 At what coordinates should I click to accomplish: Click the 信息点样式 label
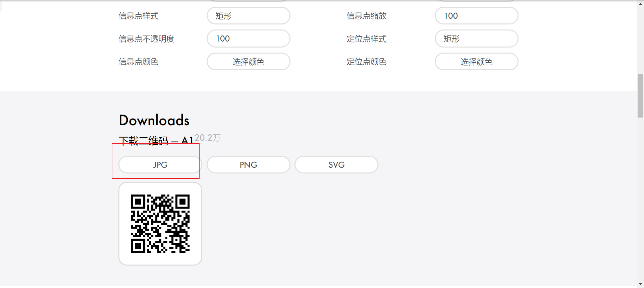click(x=138, y=16)
